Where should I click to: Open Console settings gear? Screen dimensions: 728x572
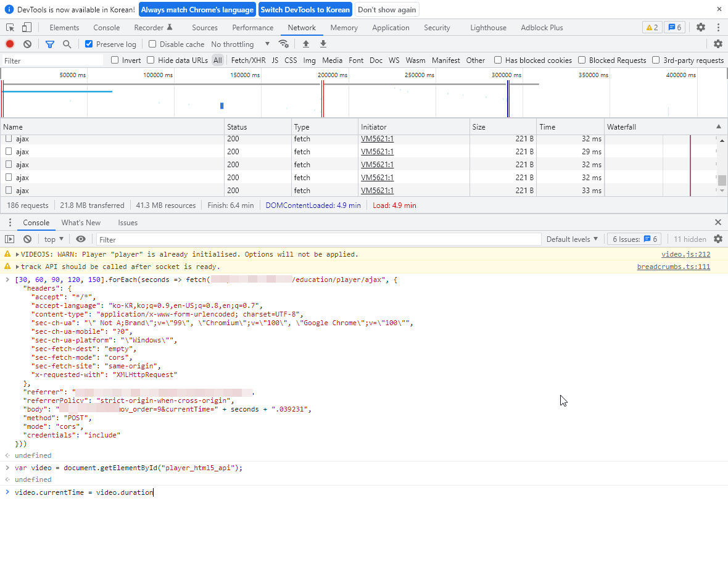click(x=718, y=239)
